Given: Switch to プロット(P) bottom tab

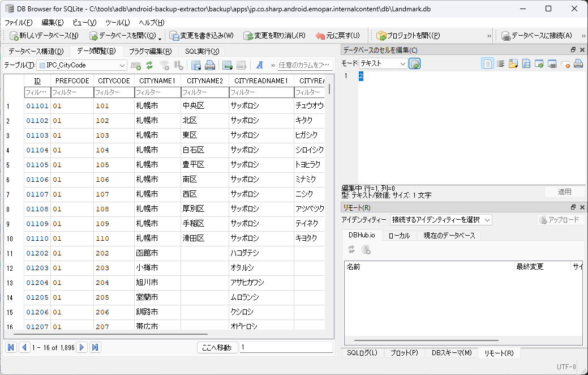Looking at the screenshot, I should coord(404,353).
